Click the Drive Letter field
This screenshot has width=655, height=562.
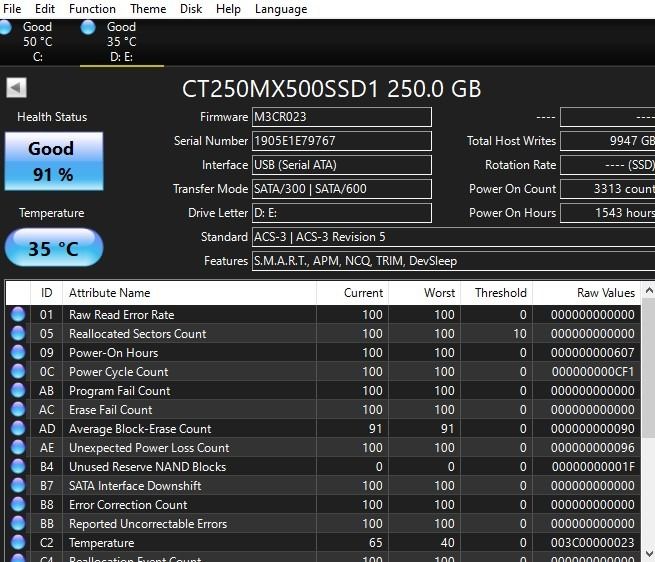[x=342, y=213]
